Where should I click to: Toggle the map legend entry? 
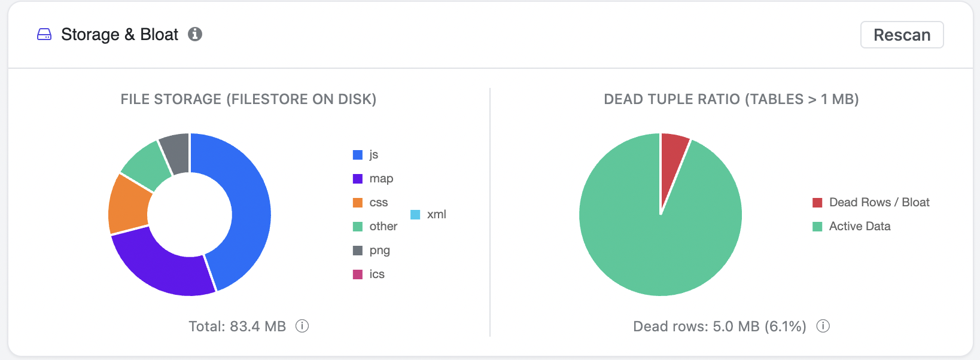pyautogui.click(x=373, y=178)
